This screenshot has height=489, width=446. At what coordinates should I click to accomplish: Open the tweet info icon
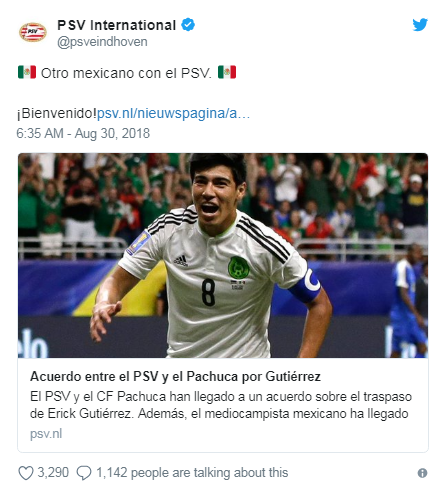point(422,473)
